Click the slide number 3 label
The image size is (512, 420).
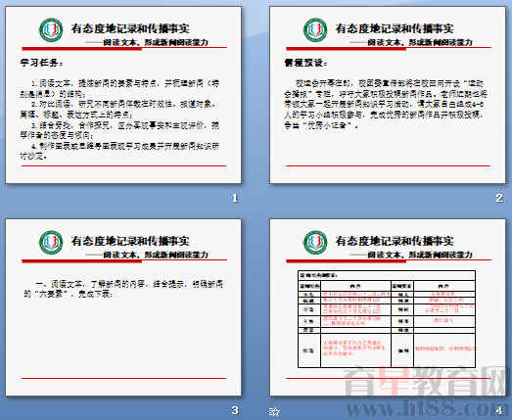point(235,410)
